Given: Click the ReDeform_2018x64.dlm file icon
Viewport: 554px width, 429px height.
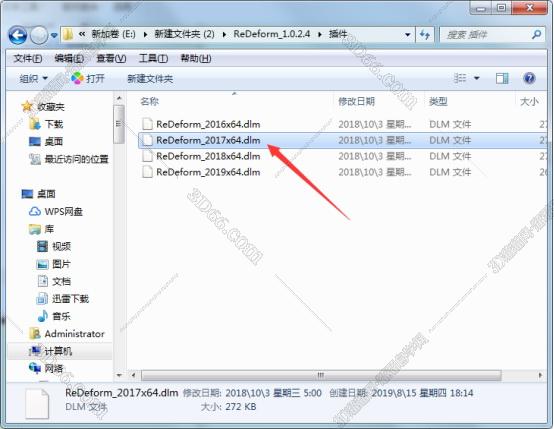Looking at the screenshot, I should tap(147, 156).
